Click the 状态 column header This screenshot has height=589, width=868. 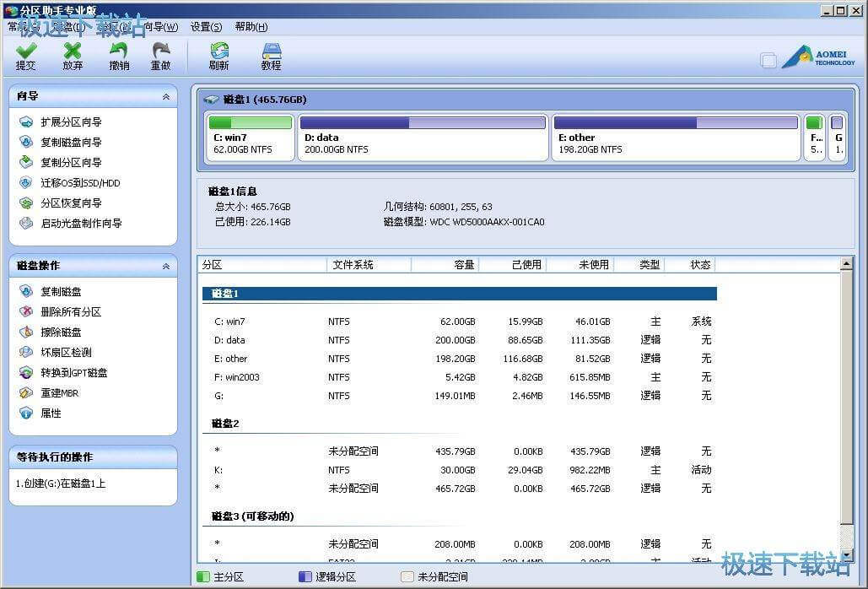690,265
